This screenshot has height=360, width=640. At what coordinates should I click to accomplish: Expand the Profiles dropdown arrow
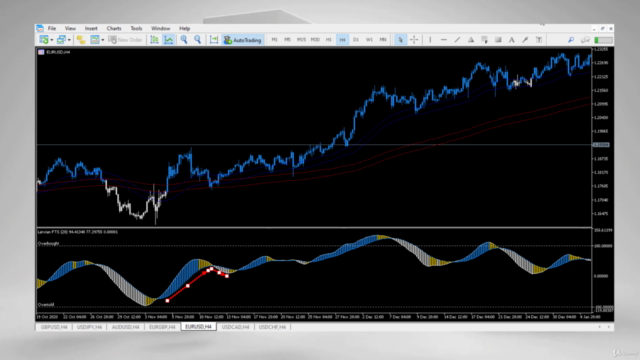tap(69, 40)
